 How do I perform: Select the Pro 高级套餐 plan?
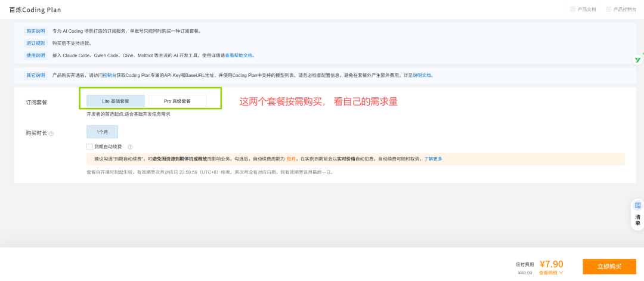click(177, 101)
